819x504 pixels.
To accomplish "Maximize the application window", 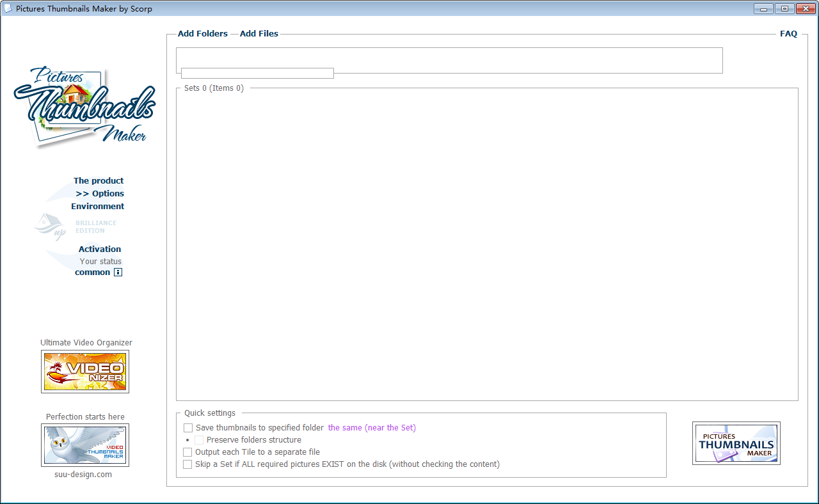I will pyautogui.click(x=784, y=8).
